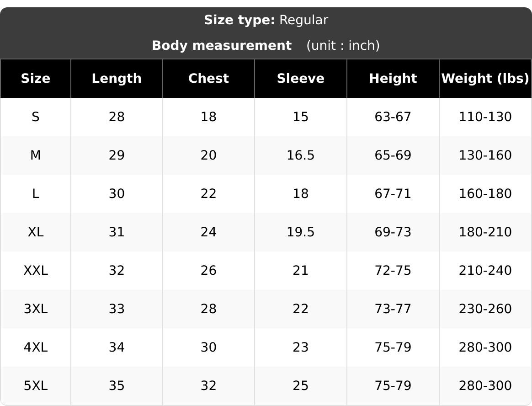Click the Height column header
This screenshot has width=532, height=406.
pos(393,79)
